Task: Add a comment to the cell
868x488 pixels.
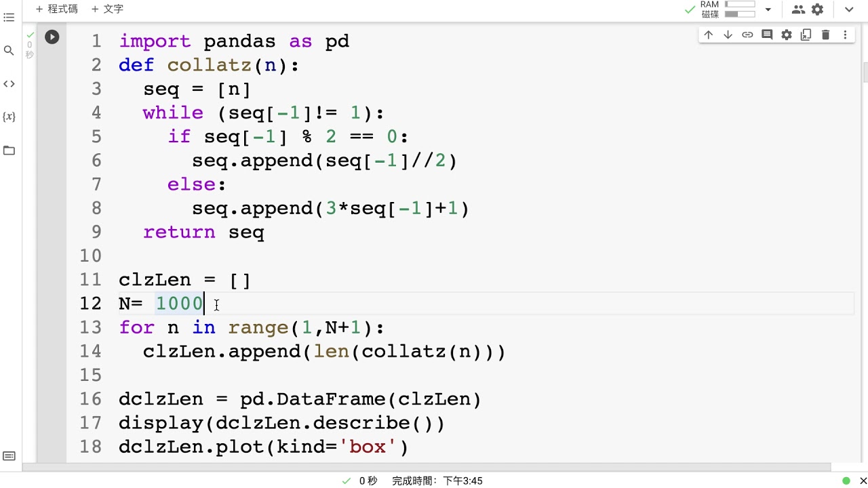Action: tap(767, 35)
